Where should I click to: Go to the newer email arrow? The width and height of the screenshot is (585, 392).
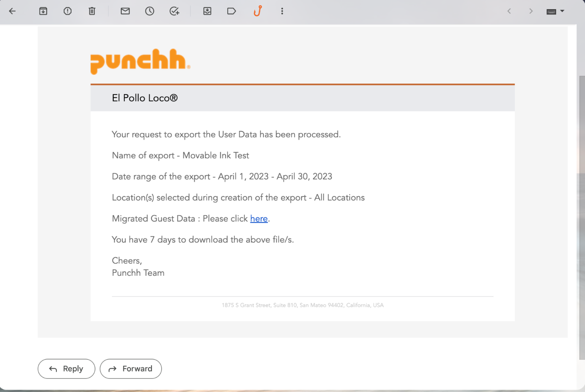(509, 11)
